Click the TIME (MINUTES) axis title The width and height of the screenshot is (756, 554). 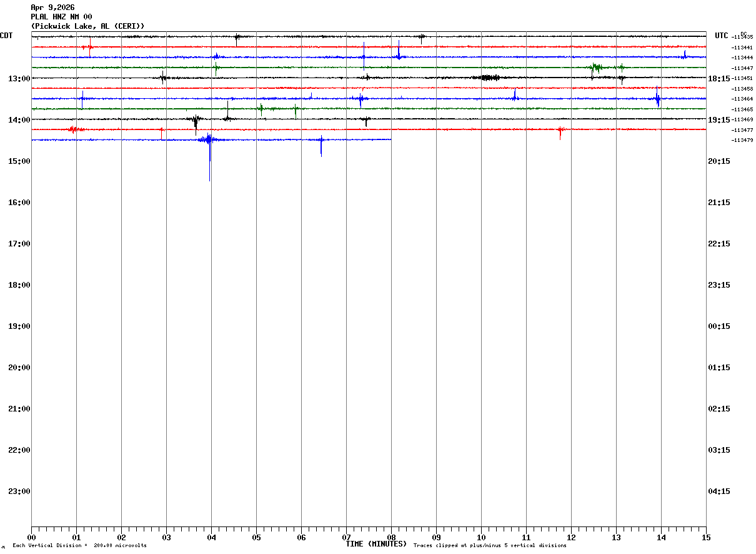376,544
